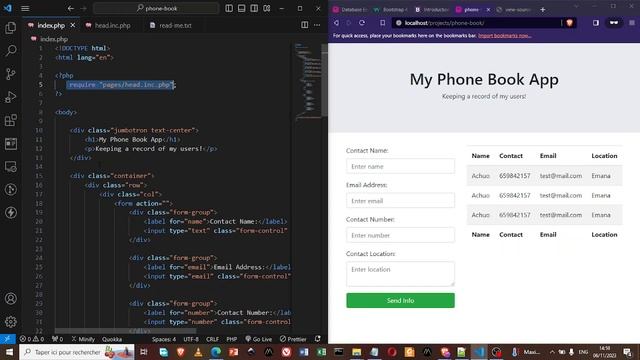640x360 pixels.
Task: Click the editor horizontal scrollbar
Action: pos(125,331)
